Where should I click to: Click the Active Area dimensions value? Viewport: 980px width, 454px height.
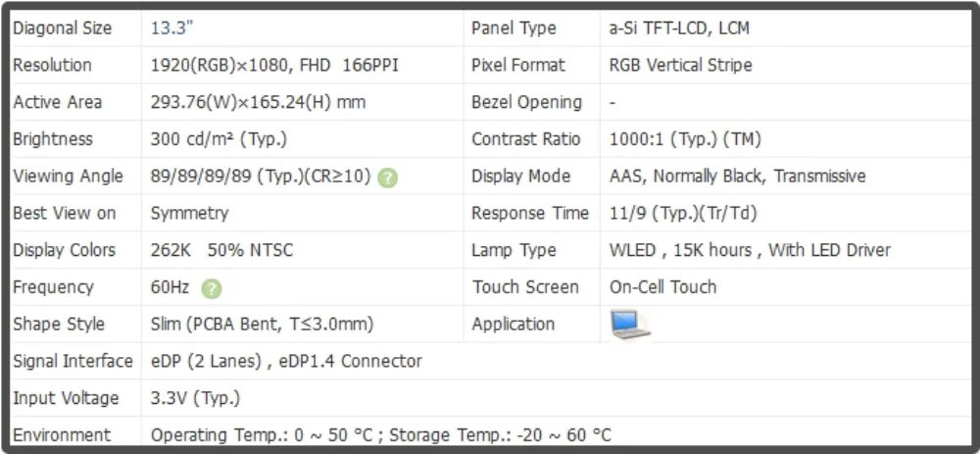pyautogui.click(x=258, y=102)
